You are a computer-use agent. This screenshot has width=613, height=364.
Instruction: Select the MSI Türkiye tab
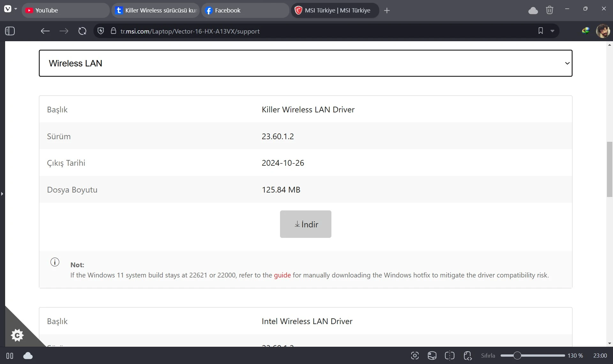tap(335, 11)
